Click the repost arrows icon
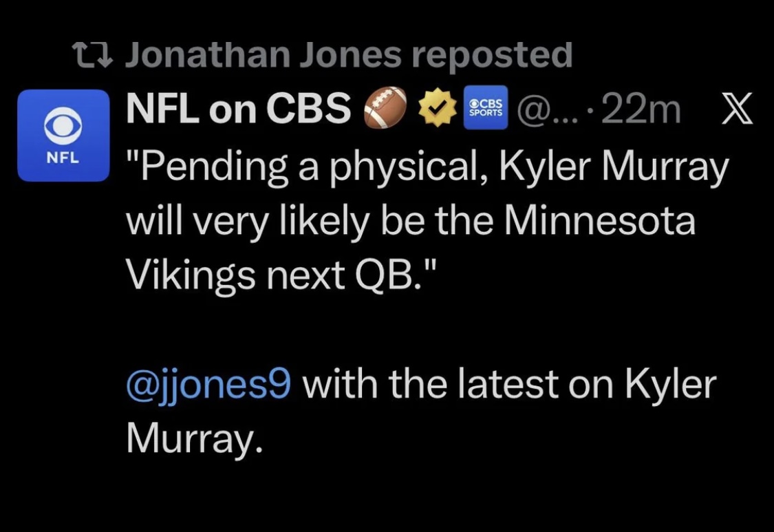This screenshot has height=532, width=774. pyautogui.click(x=94, y=55)
